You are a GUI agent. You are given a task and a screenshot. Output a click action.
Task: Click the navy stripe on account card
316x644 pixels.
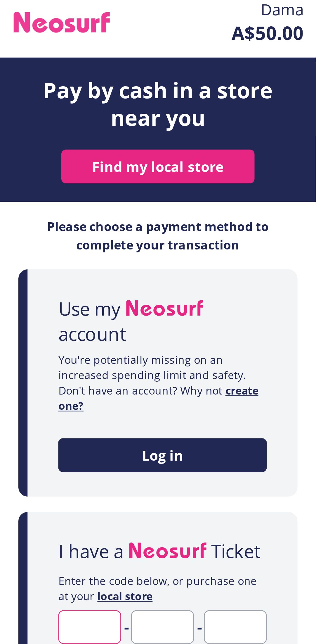coord(23,383)
